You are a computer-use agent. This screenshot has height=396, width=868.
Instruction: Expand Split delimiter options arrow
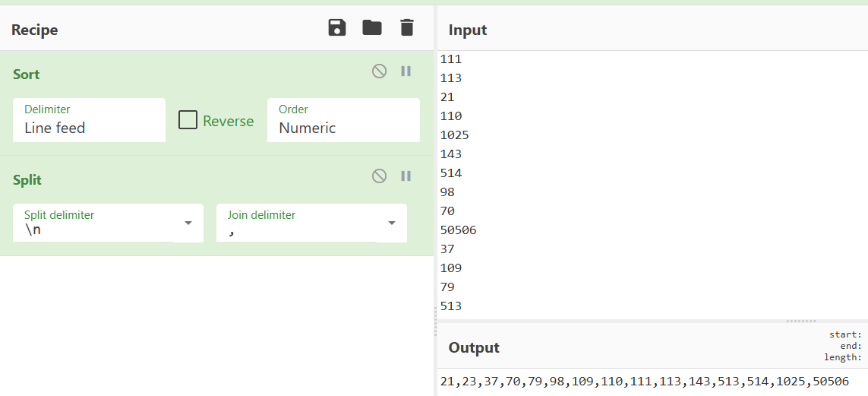[x=188, y=223]
